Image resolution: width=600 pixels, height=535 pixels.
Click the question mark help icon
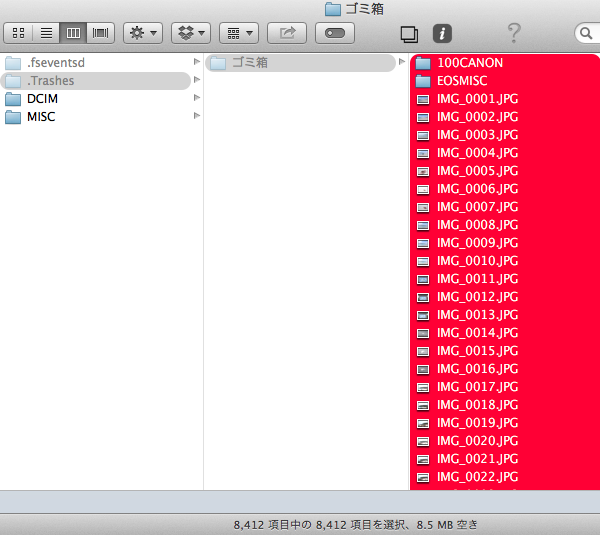(x=514, y=33)
